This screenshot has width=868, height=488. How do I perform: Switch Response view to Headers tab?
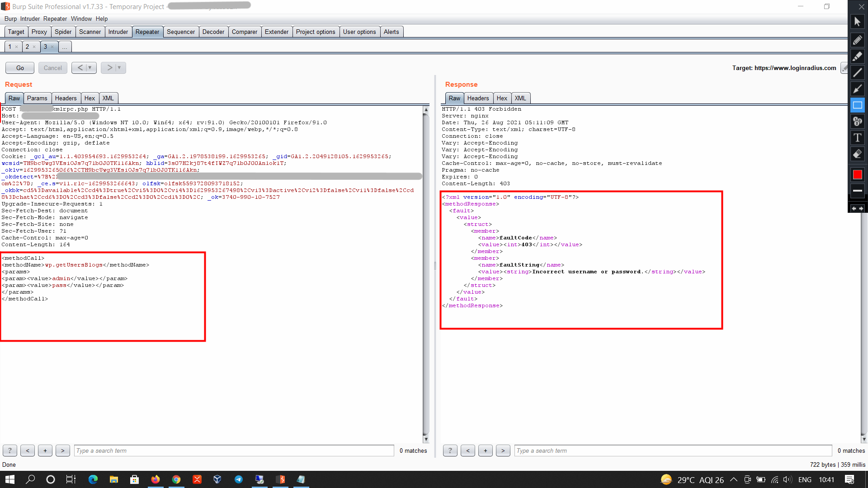point(478,98)
